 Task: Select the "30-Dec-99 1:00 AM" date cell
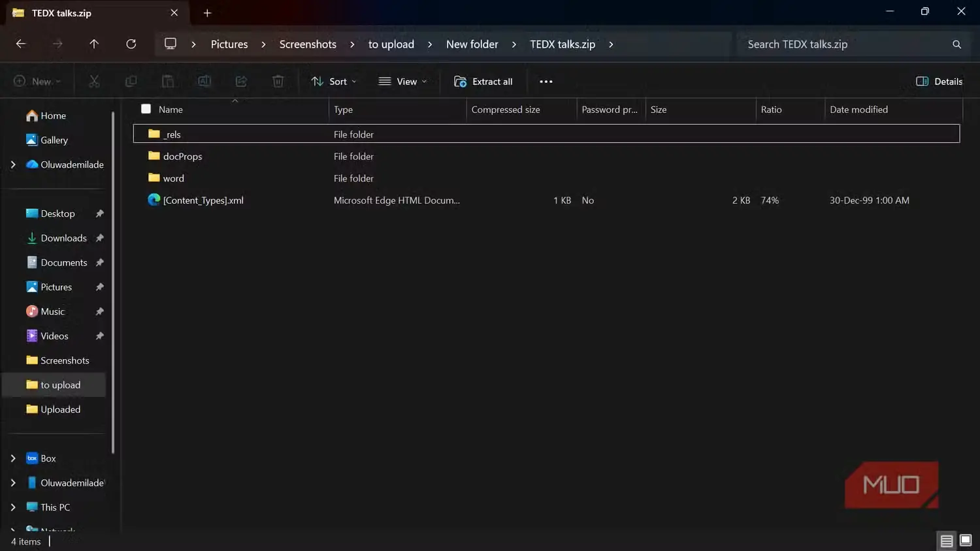click(870, 200)
